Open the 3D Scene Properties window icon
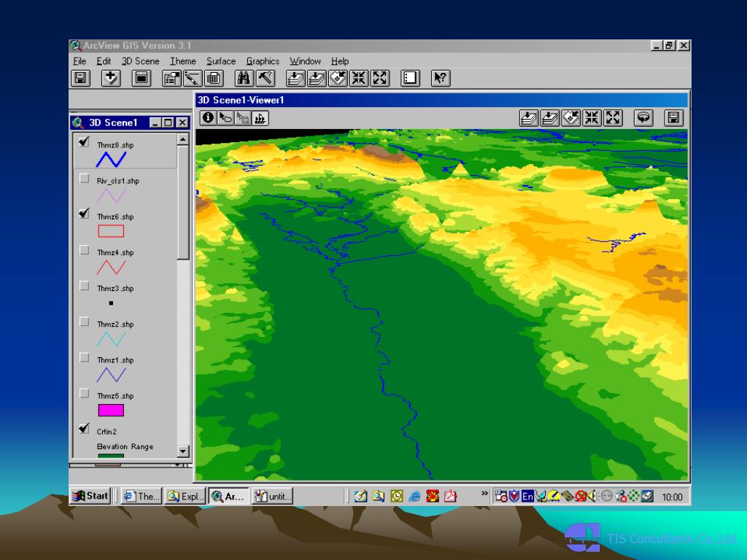Image resolution: width=747 pixels, height=560 pixels. 142,78
